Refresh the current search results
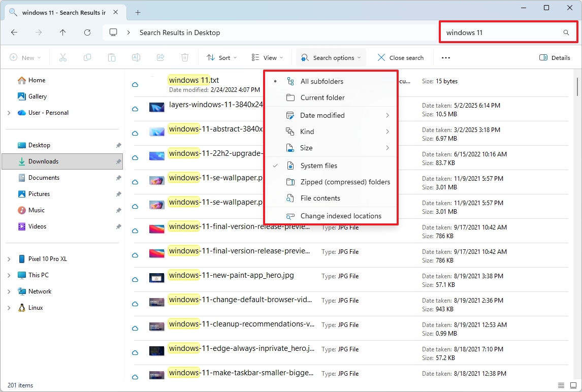This screenshot has width=582, height=392. (86, 32)
